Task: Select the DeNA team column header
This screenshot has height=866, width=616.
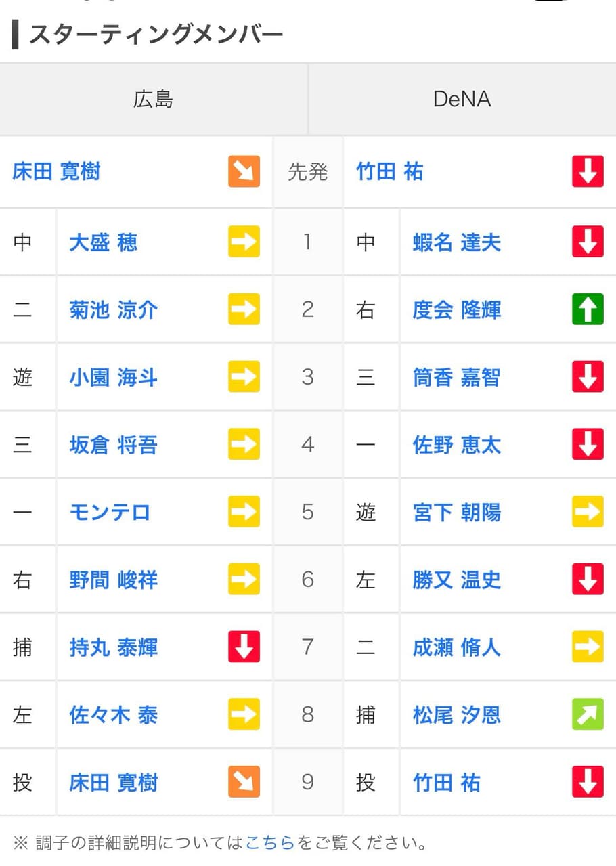Action: coord(462,100)
